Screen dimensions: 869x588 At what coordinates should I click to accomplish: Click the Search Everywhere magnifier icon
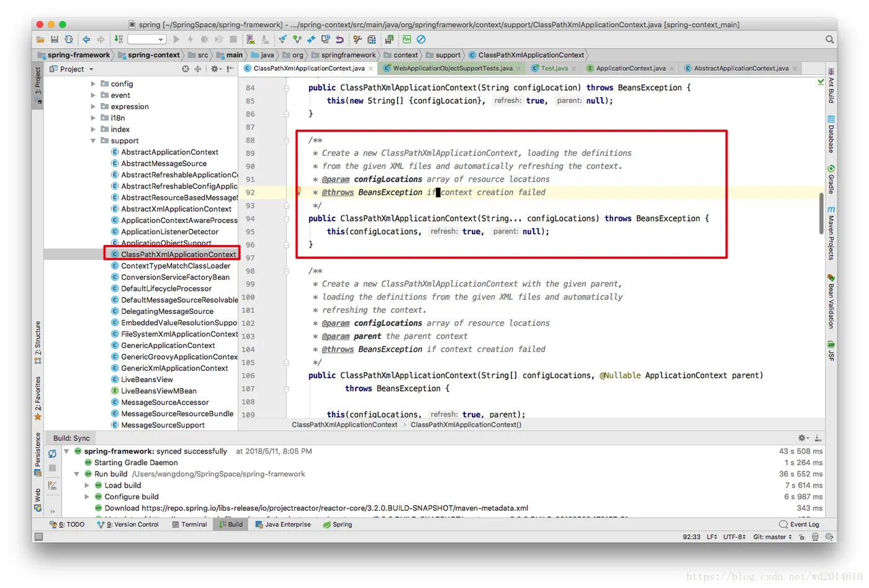pyautogui.click(x=830, y=40)
